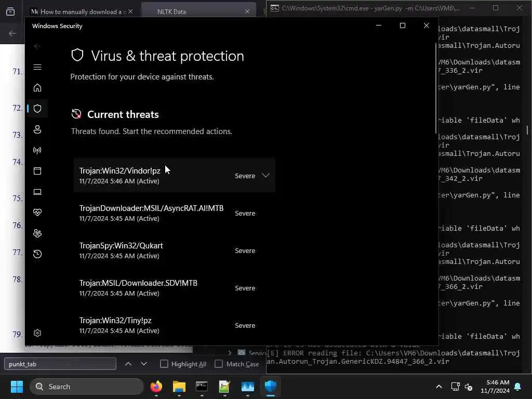Open Protection history clock icon

click(37, 254)
